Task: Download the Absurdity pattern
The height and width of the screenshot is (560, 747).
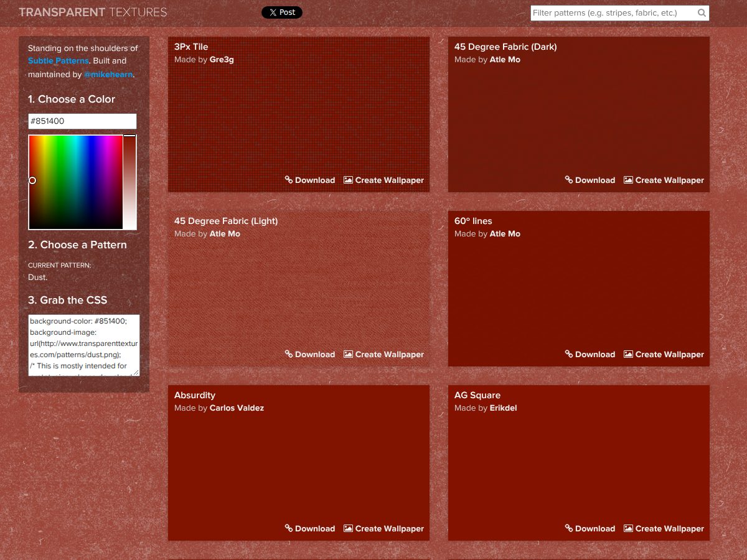Action: 310,529
